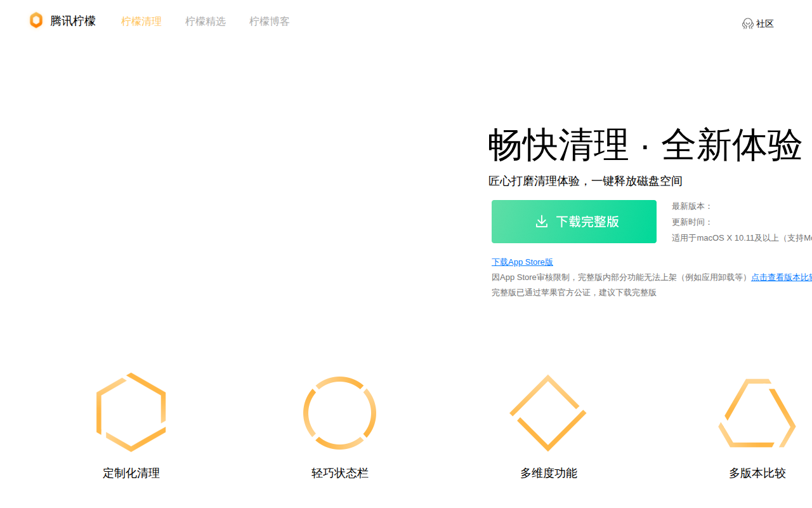Click the 定制化清理 feature label
The width and height of the screenshot is (812, 508).
pos(131,473)
